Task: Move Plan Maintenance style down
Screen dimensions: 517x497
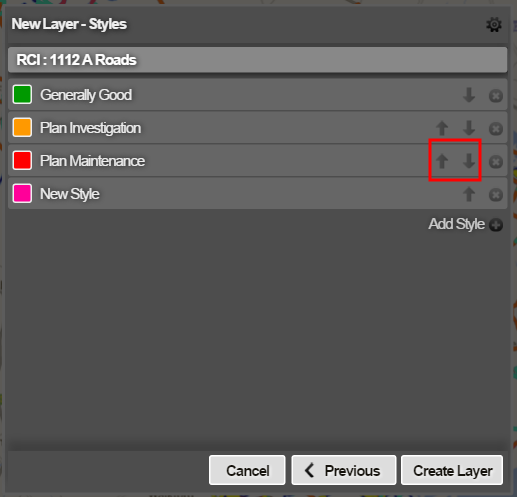Action: pyautogui.click(x=469, y=161)
